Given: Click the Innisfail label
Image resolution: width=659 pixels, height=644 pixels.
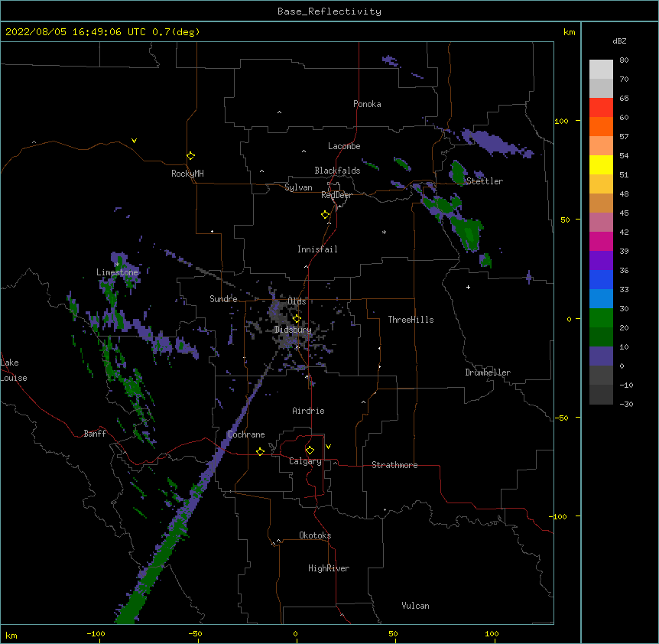Looking at the screenshot, I should [317, 249].
